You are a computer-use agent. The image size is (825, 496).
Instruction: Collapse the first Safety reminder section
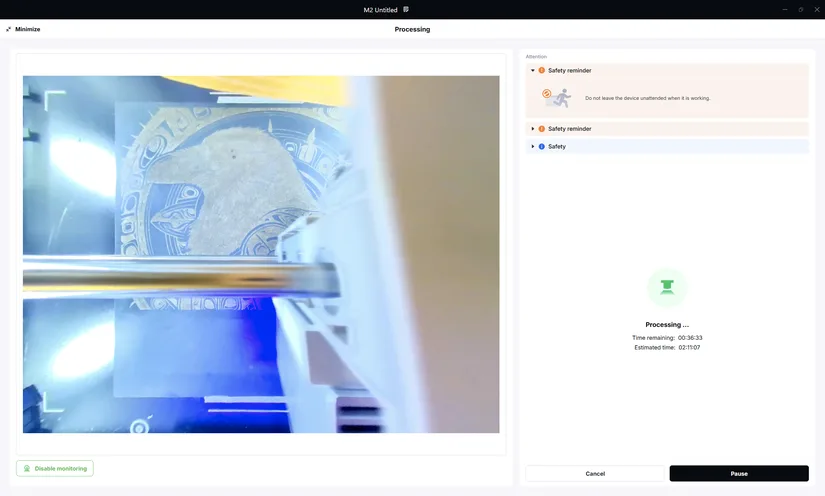coord(532,70)
